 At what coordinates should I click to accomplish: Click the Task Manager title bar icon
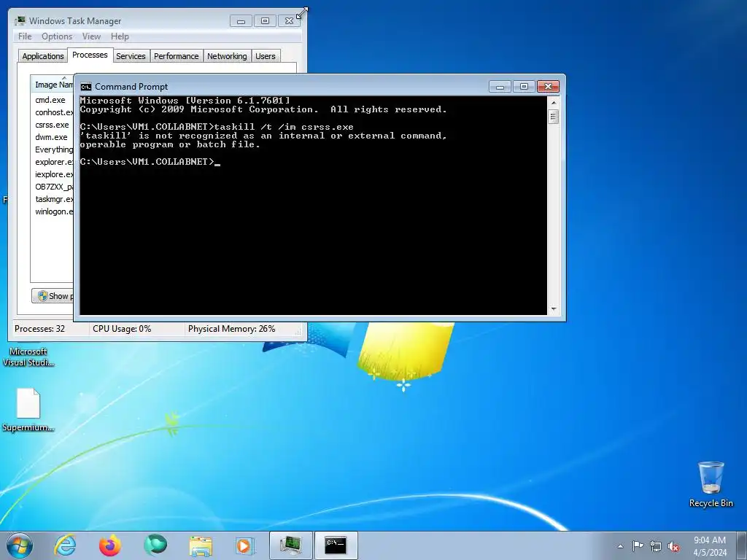[20, 20]
